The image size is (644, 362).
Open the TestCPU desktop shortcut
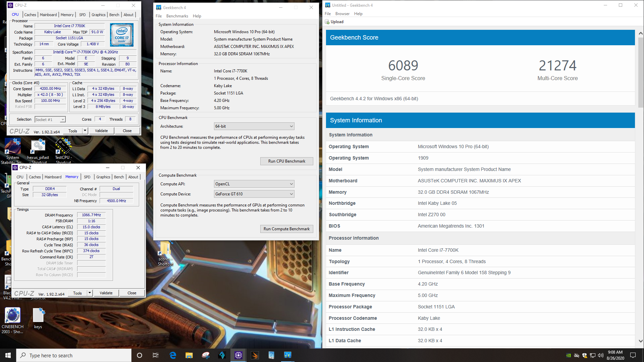coord(63,150)
